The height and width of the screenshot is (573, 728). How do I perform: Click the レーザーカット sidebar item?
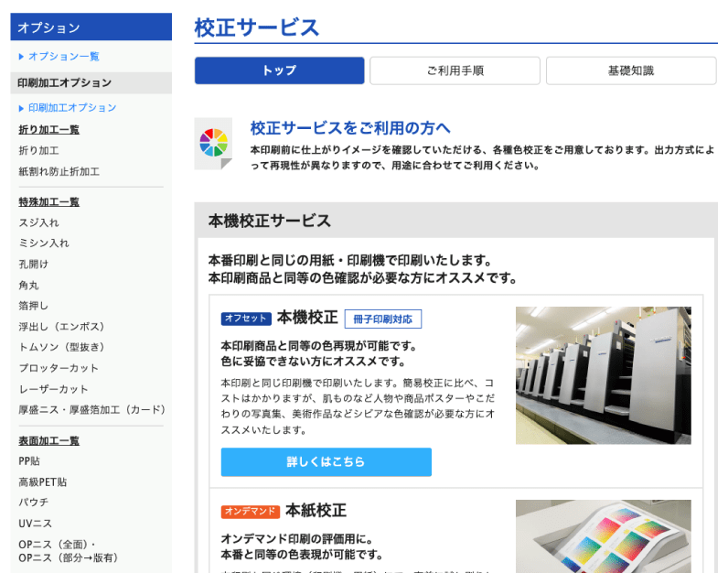[x=54, y=389]
